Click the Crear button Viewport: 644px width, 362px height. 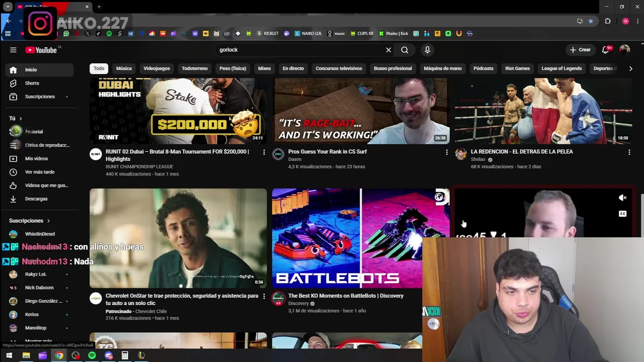click(580, 50)
